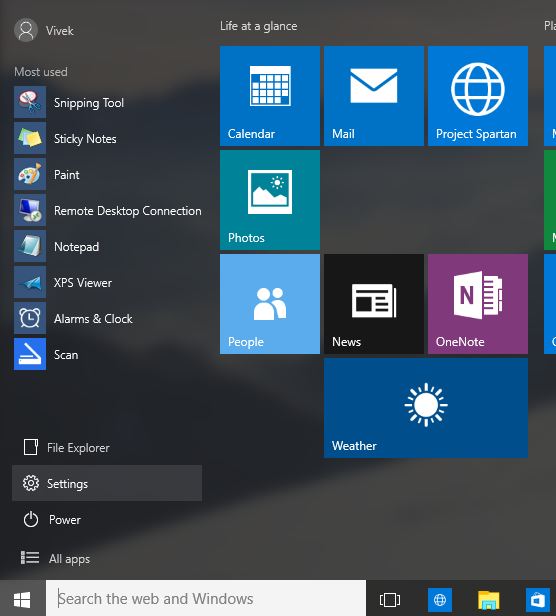
Task: Open the Power options
Action: (107, 519)
